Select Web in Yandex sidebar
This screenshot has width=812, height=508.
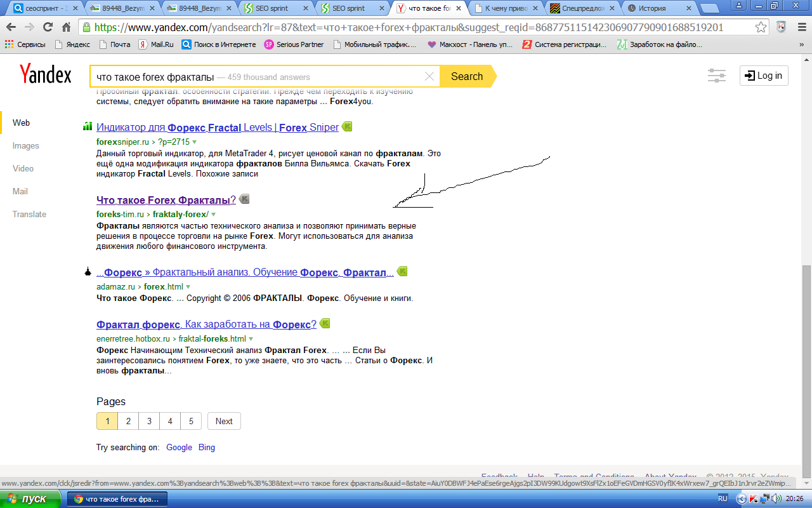[21, 123]
